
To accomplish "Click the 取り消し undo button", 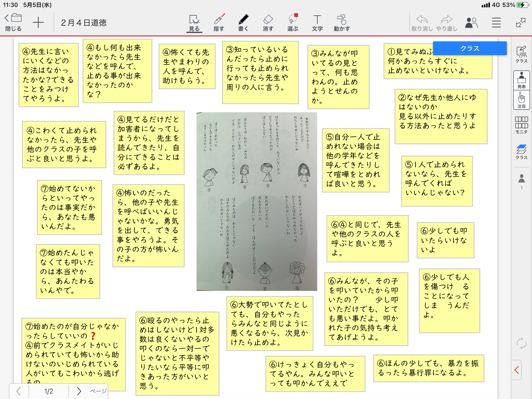I will (422, 23).
